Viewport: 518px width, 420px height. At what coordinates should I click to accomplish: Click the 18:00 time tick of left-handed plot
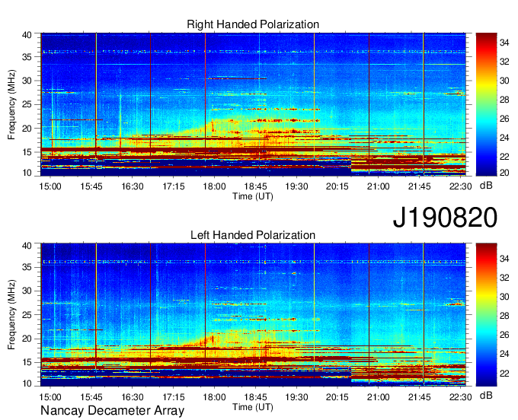(214, 396)
